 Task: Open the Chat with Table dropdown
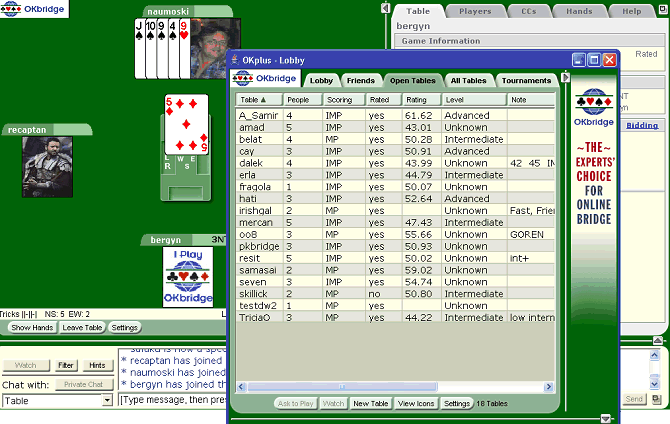click(58, 400)
